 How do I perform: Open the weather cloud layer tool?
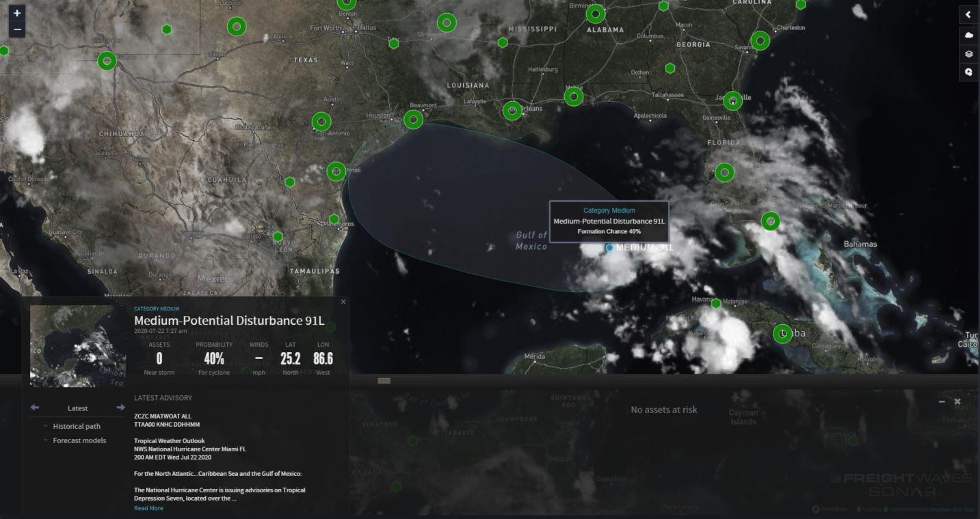968,34
